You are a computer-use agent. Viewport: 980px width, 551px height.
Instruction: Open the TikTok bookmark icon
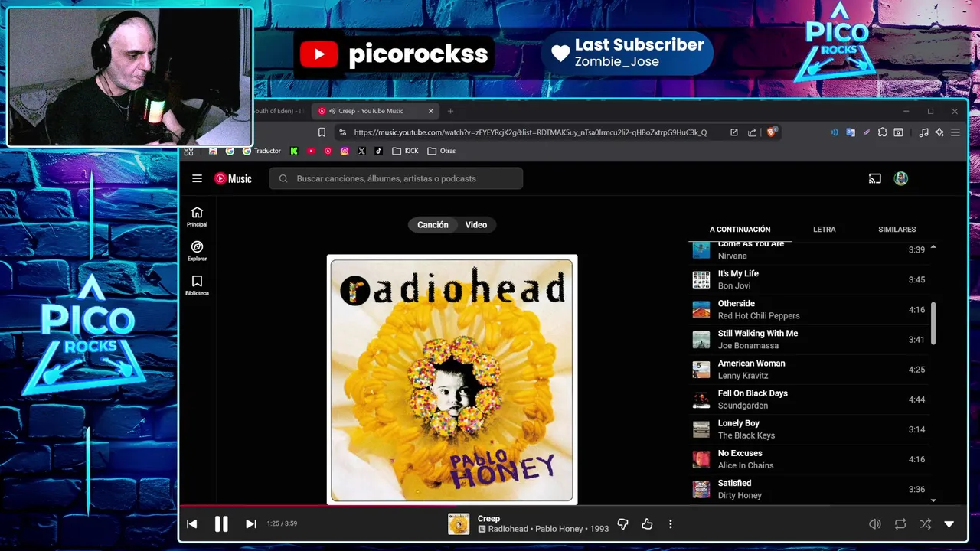point(378,151)
